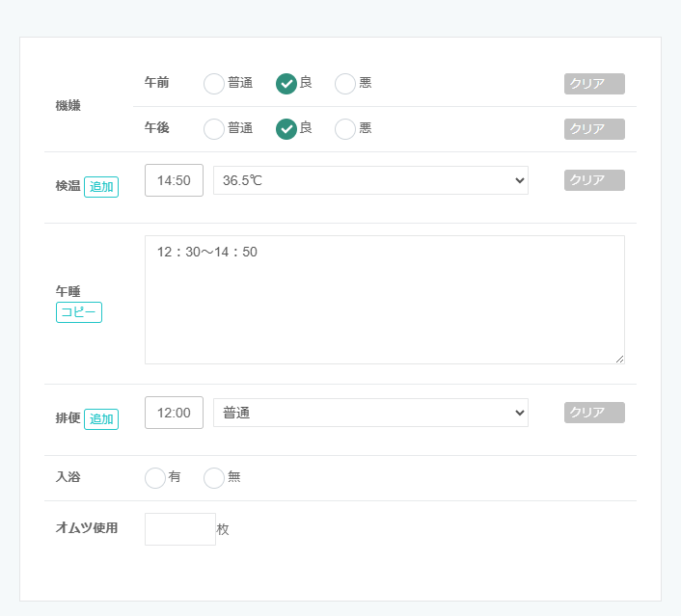Open the 排便 普通 dropdown
Viewport: 681px width, 616px height.
pyautogui.click(x=371, y=413)
